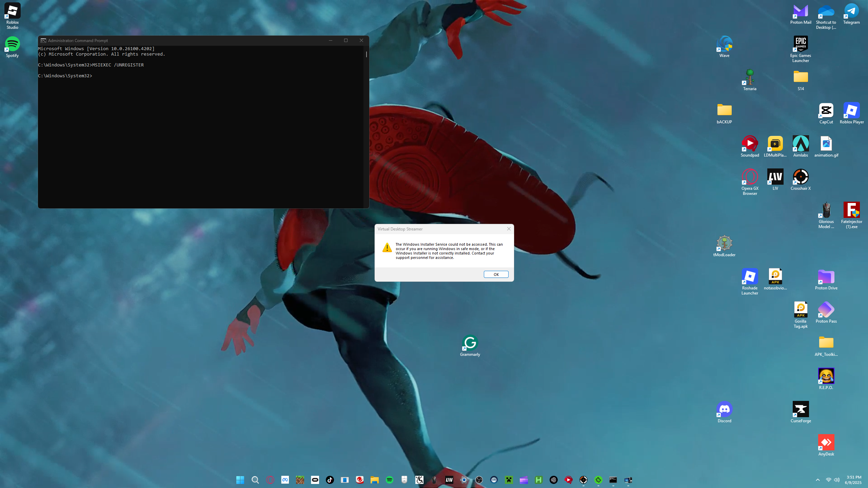The height and width of the screenshot is (488, 868).
Task: Open the bACKUP folder on desktop
Action: [x=724, y=110]
